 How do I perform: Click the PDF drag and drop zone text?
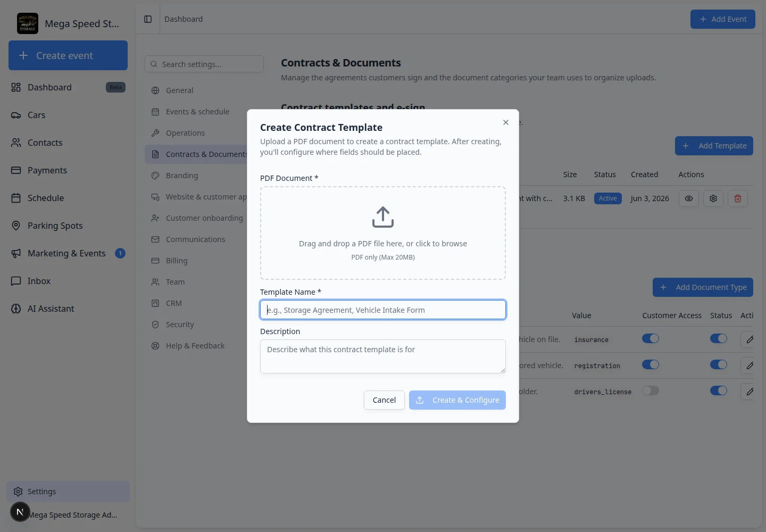coord(383,244)
